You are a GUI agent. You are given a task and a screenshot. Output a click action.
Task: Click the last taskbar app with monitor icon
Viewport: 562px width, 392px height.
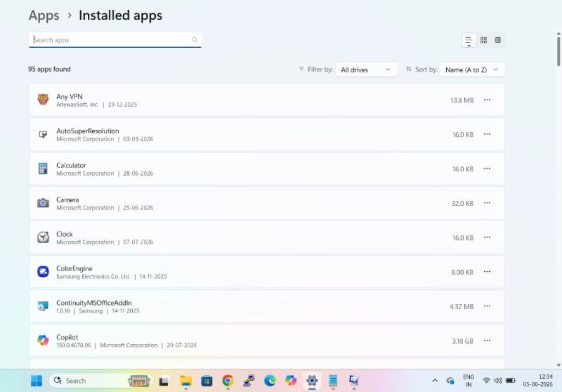point(354,381)
